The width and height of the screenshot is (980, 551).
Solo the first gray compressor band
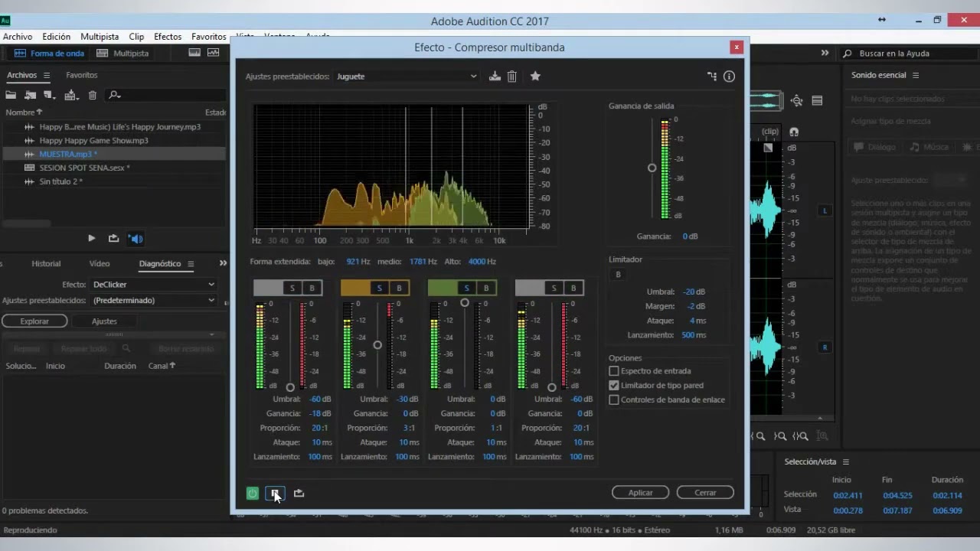(292, 288)
